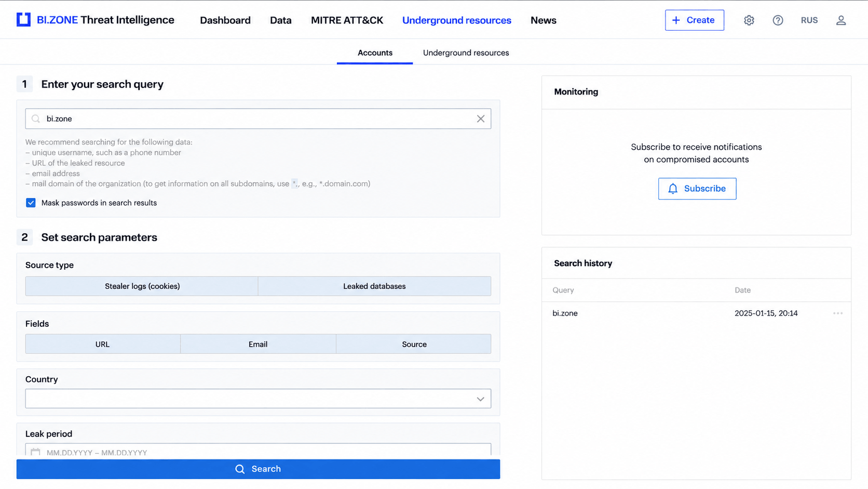The width and height of the screenshot is (868, 489).
Task: Open the Data menu item
Action: tap(281, 20)
